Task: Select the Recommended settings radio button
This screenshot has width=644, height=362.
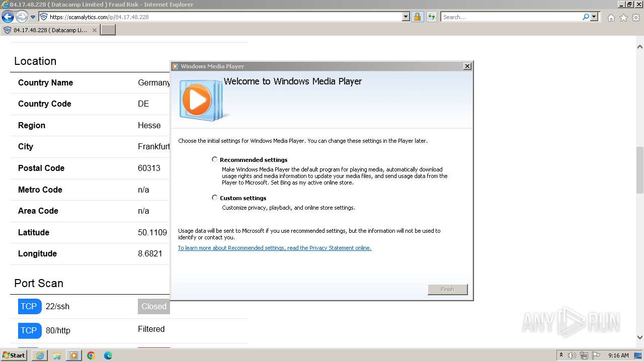Action: (215, 159)
